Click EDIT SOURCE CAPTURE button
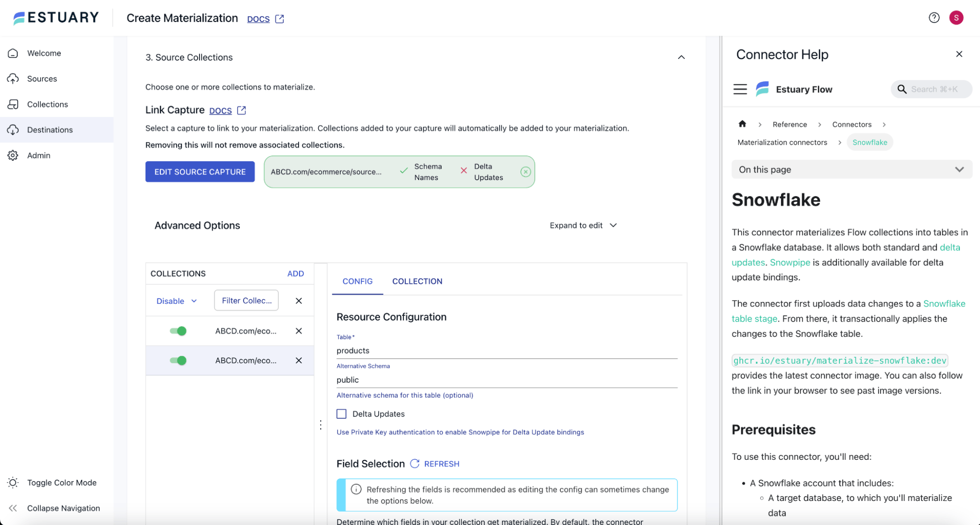Viewport: 980px width, 525px height. coord(200,172)
